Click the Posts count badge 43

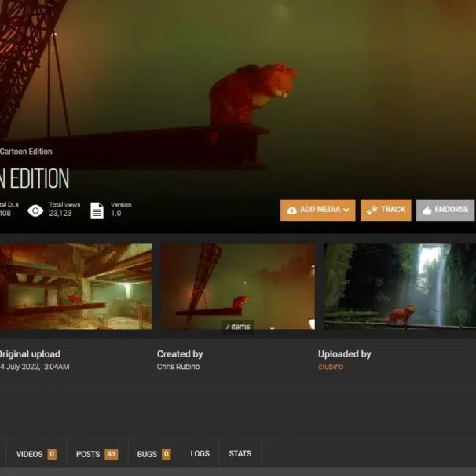point(111,454)
